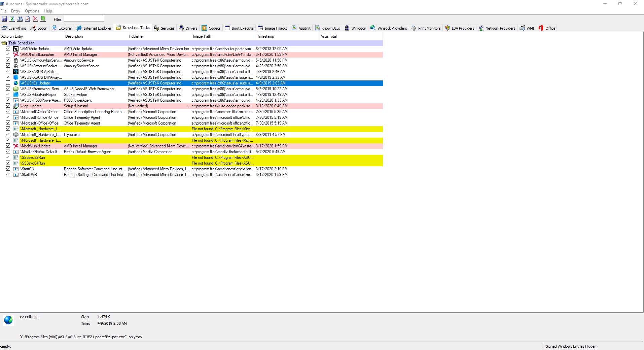Open the File menu
The image size is (644, 350).
[3, 11]
